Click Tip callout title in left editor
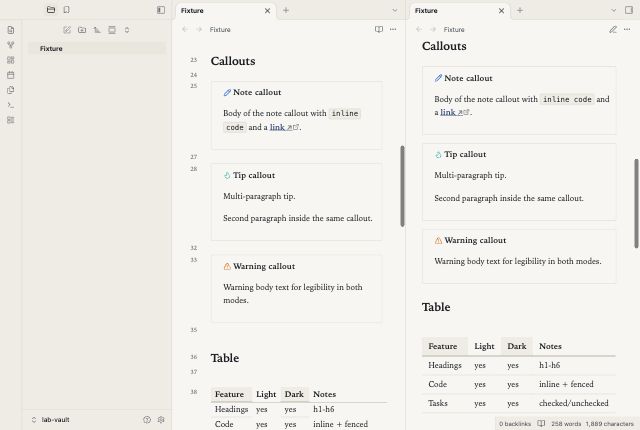 [254, 175]
